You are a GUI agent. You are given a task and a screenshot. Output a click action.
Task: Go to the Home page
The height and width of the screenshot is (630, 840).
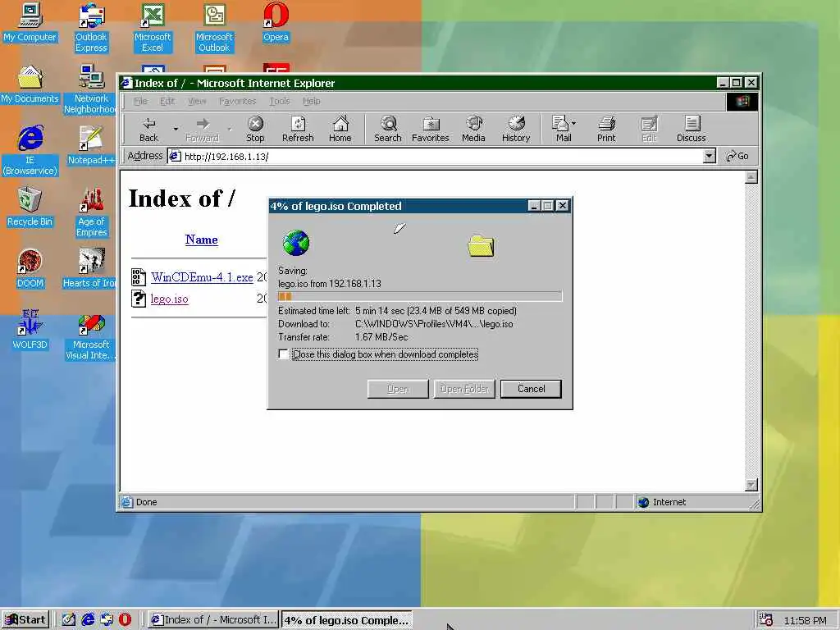[x=340, y=129]
